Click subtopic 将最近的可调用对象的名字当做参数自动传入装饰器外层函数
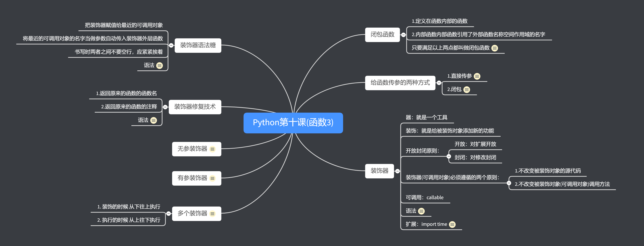The image size is (644, 246). [x=93, y=39]
